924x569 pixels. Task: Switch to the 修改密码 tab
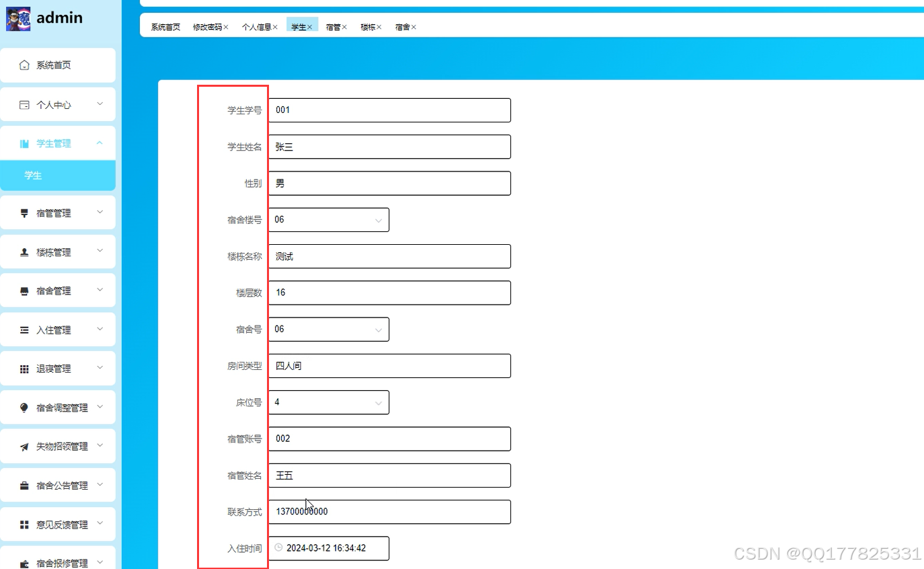206,27
